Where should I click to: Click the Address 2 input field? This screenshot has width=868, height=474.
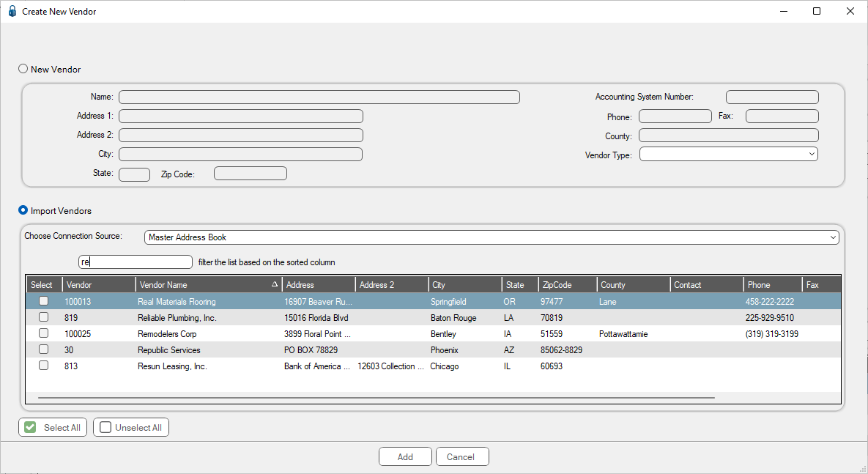coord(241,135)
